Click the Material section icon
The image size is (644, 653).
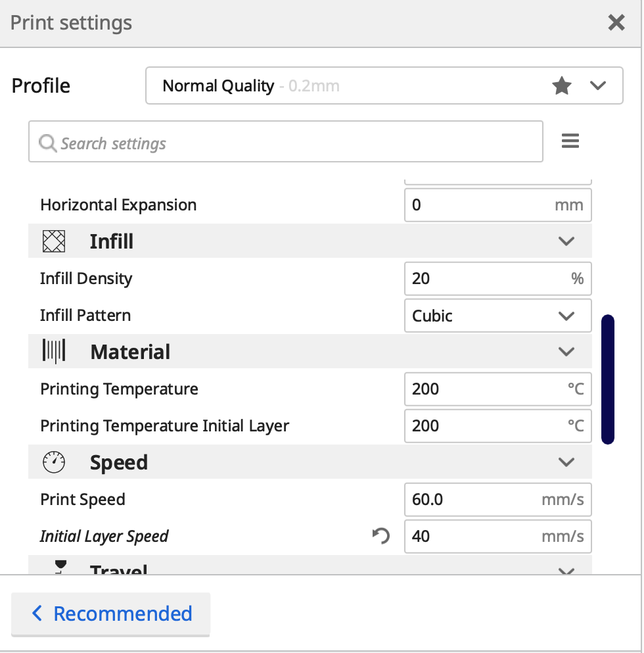pyautogui.click(x=54, y=351)
